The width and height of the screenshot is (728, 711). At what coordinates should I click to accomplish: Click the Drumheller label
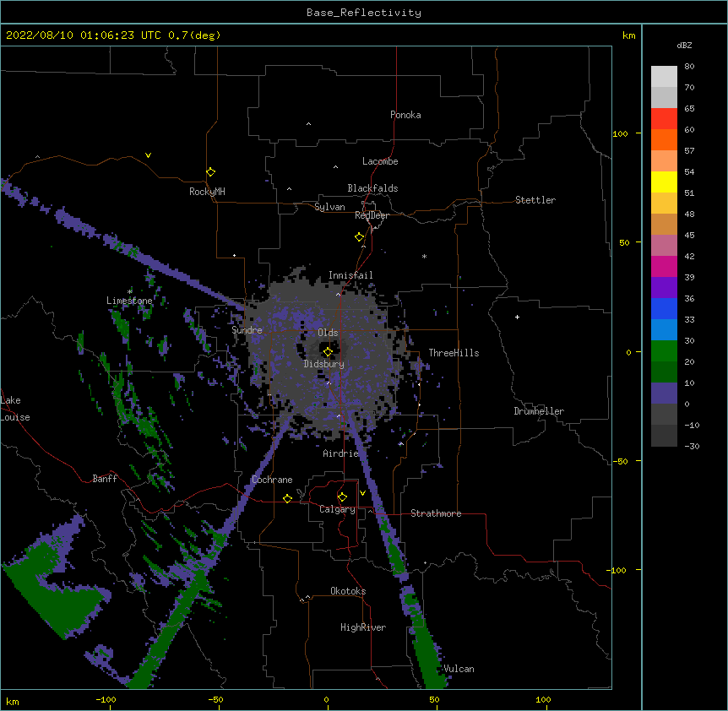point(539,411)
